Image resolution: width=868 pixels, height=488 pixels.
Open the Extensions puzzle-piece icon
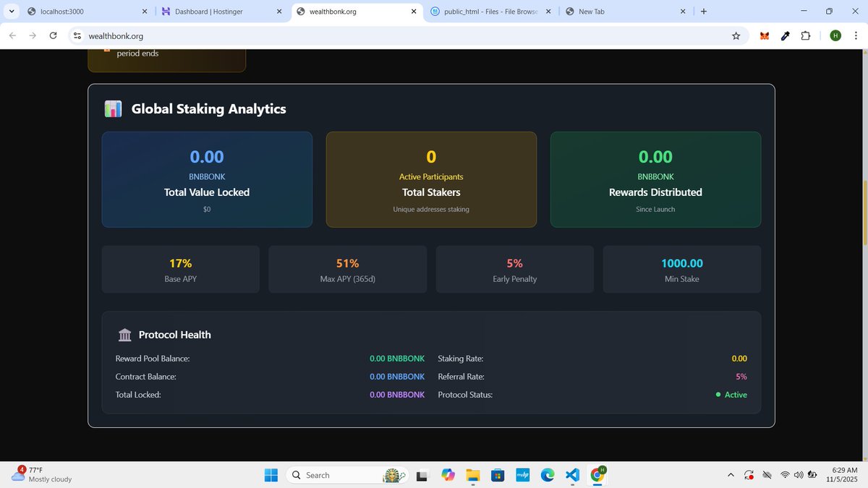click(806, 35)
